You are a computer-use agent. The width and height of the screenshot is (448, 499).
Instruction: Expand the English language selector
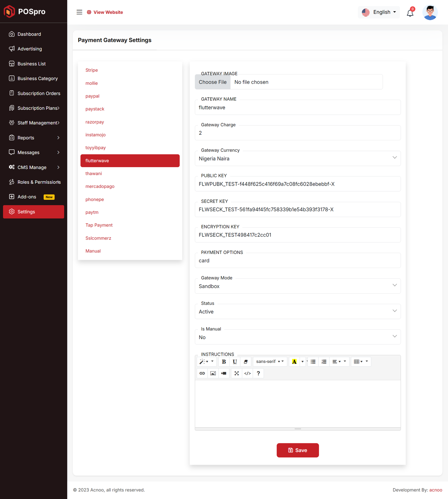pos(379,12)
